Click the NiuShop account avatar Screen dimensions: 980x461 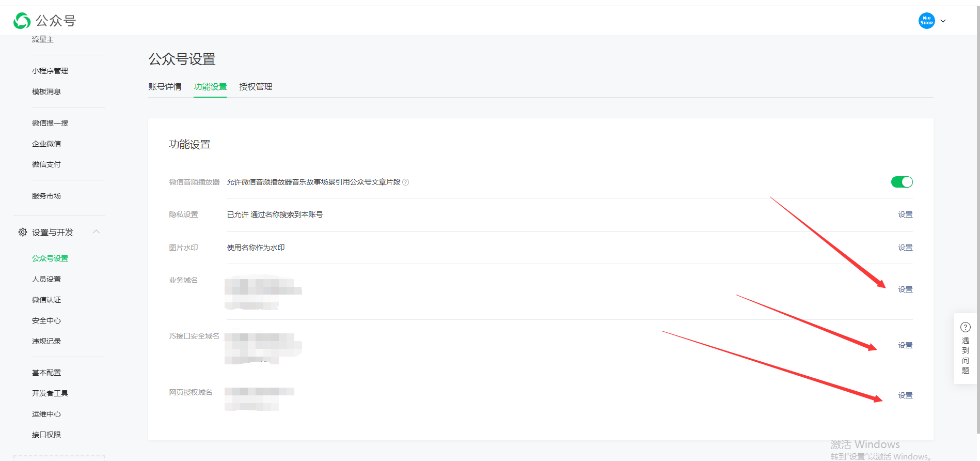(x=926, y=21)
